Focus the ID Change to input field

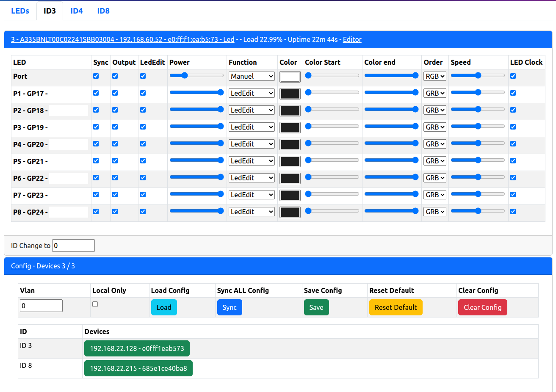(73, 246)
